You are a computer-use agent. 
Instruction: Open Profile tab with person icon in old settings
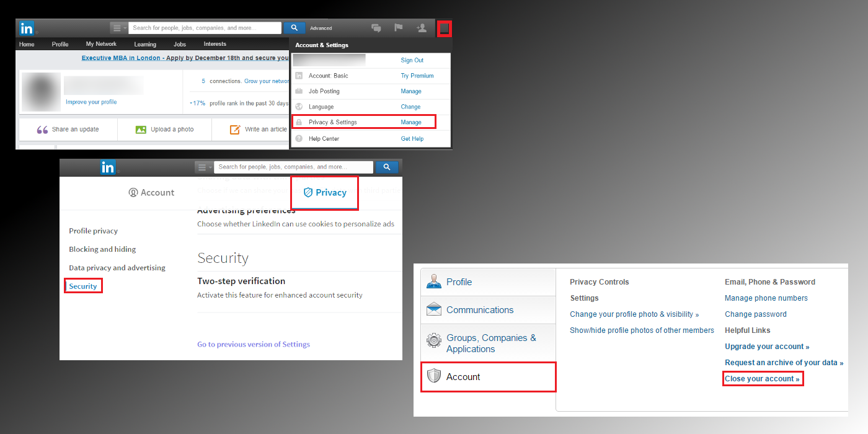pos(489,282)
